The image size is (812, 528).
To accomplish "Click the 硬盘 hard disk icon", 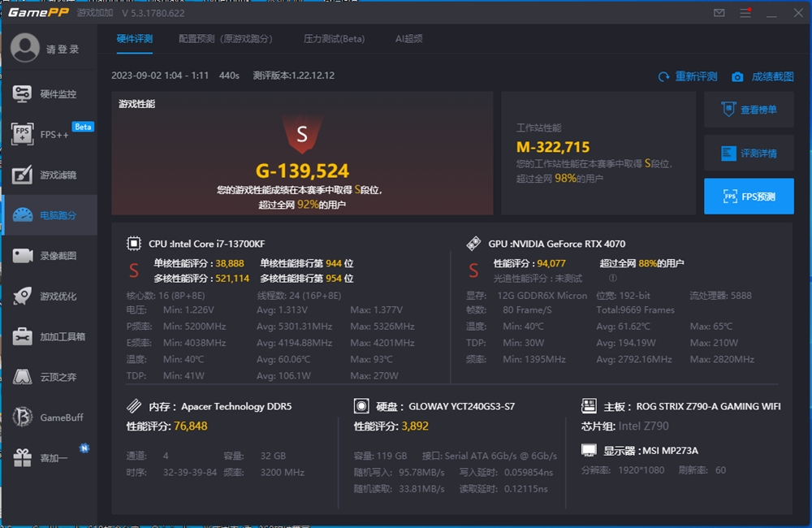I will tap(361, 405).
